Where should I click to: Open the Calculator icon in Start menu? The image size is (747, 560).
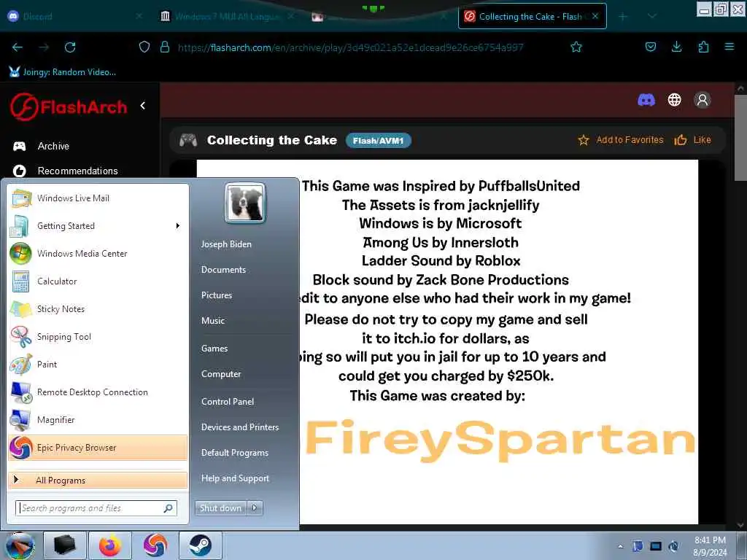21,281
